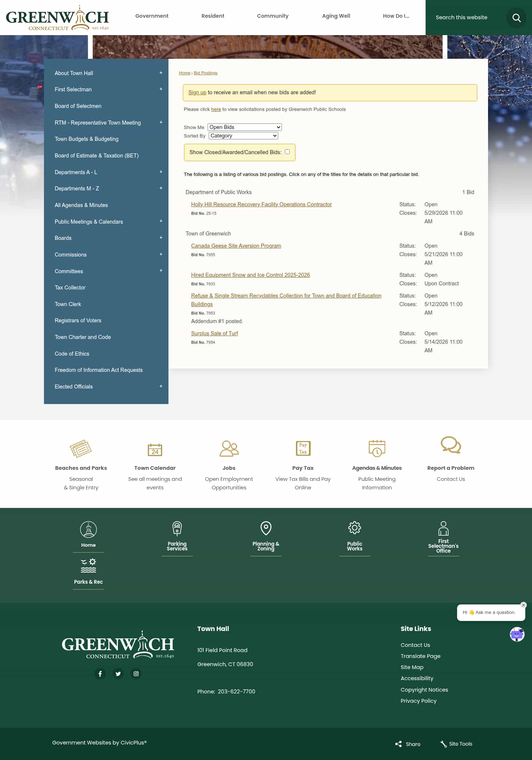The image size is (532, 760).
Task: Open Refuse & Single Stream Recyclables bid
Action: pyautogui.click(x=286, y=300)
